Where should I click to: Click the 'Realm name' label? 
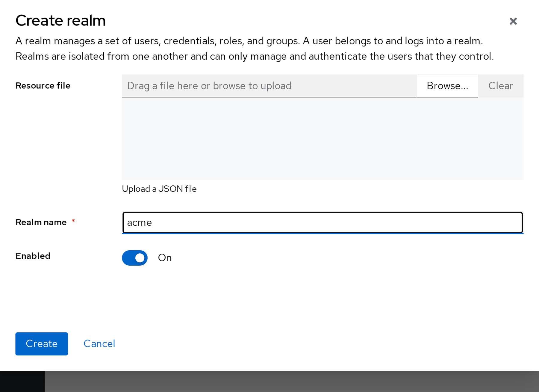click(41, 222)
